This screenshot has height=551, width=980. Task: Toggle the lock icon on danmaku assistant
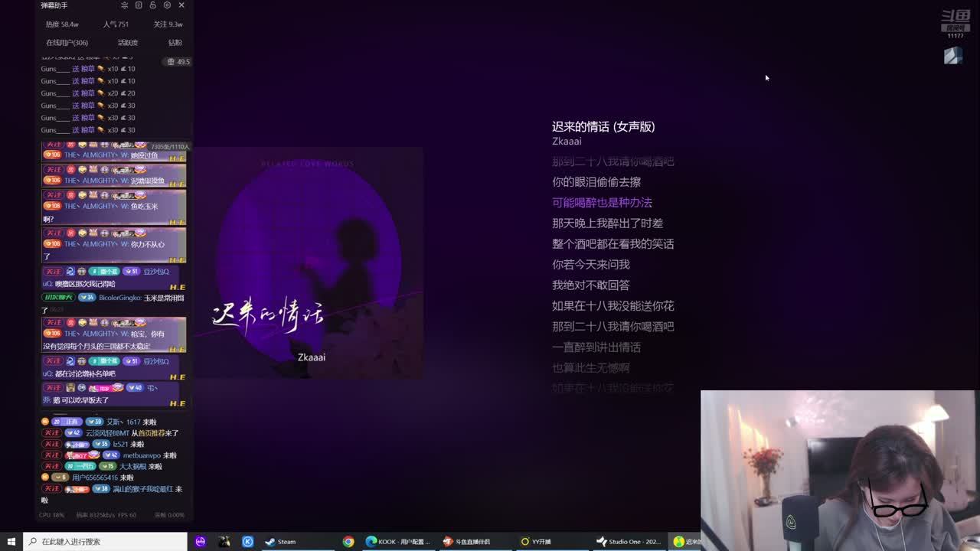pos(152,5)
